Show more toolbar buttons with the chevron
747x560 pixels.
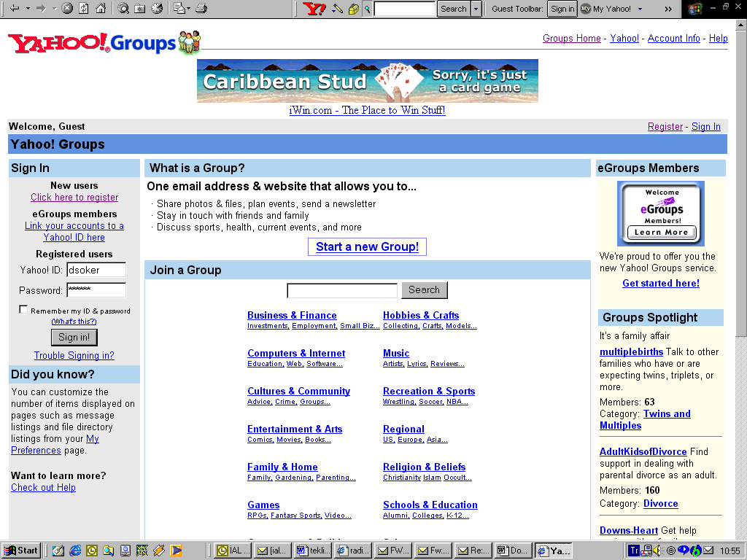pos(668,9)
